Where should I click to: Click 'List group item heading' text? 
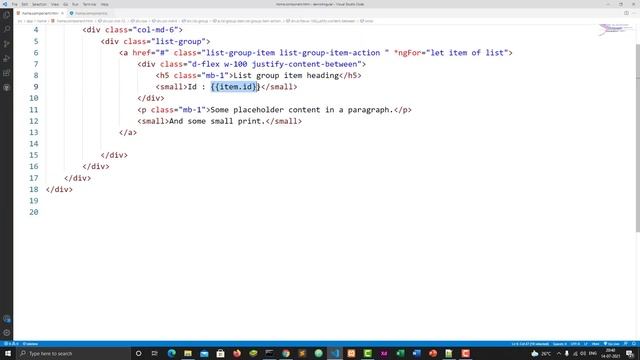point(286,76)
